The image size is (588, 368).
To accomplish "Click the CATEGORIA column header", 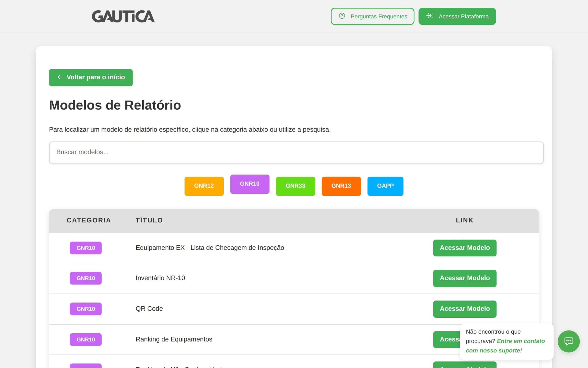I will [89, 220].
